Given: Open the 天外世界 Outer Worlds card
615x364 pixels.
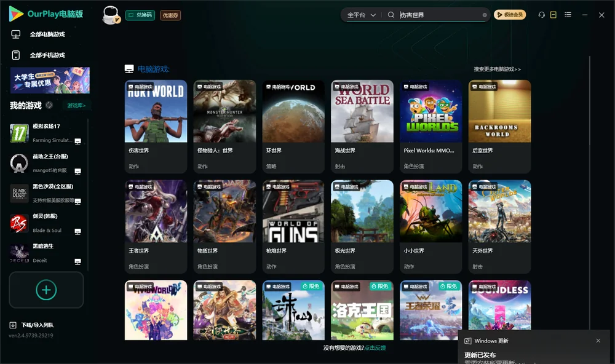Looking at the screenshot, I should pos(499,226).
